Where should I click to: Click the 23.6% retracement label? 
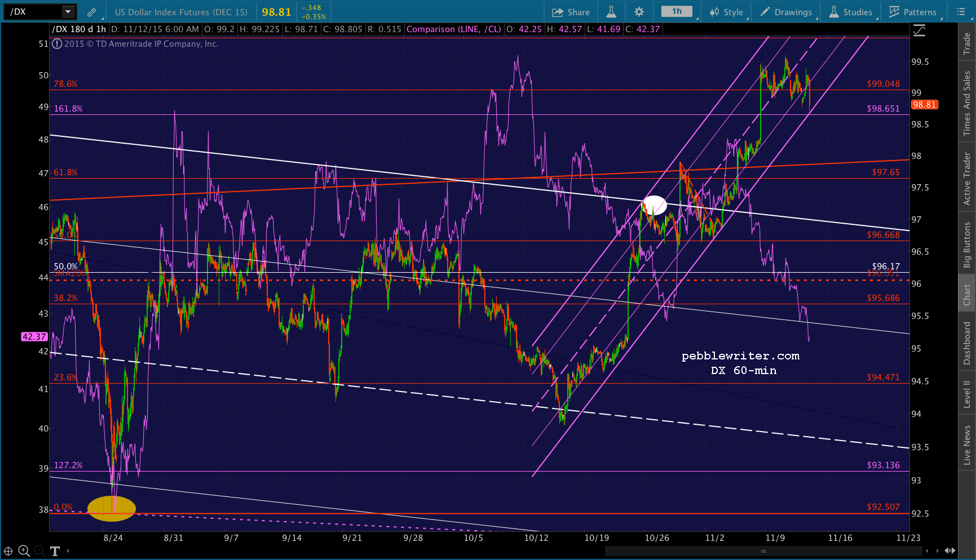(65, 377)
